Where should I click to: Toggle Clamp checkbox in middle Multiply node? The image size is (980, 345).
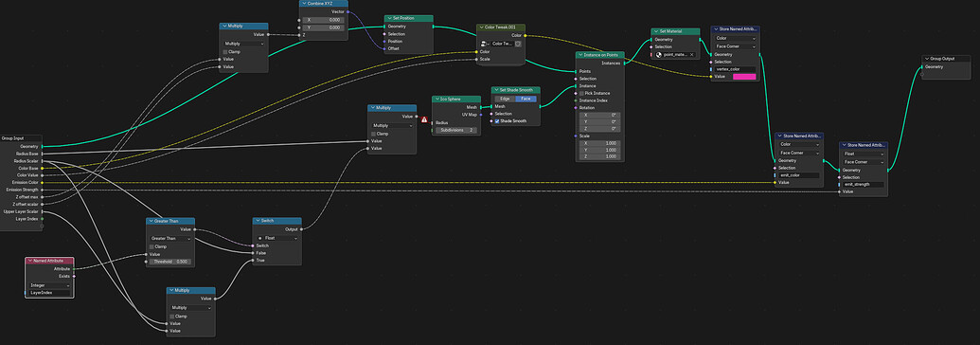point(374,134)
